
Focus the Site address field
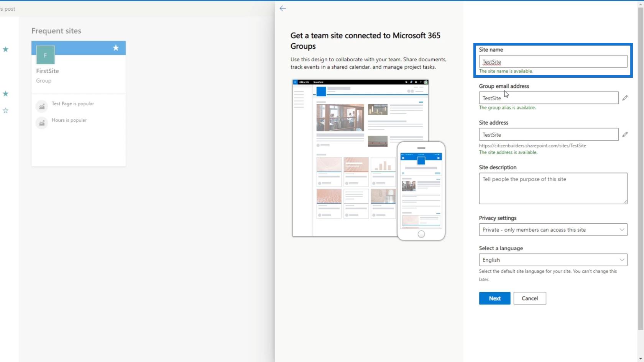[x=549, y=134]
